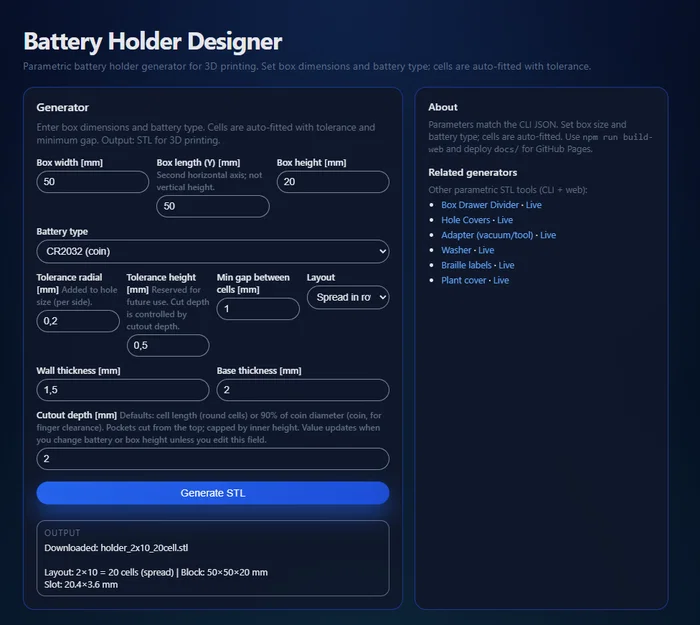This screenshot has width=700, height=625.
Task: Open the Box Drawer Divider link
Action: [480, 205]
